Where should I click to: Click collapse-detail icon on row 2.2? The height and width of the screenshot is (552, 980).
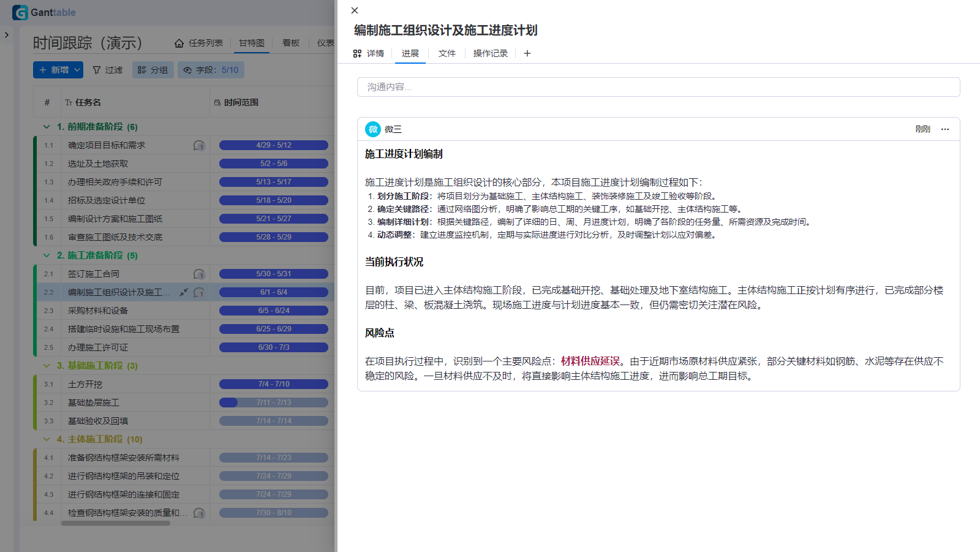184,292
